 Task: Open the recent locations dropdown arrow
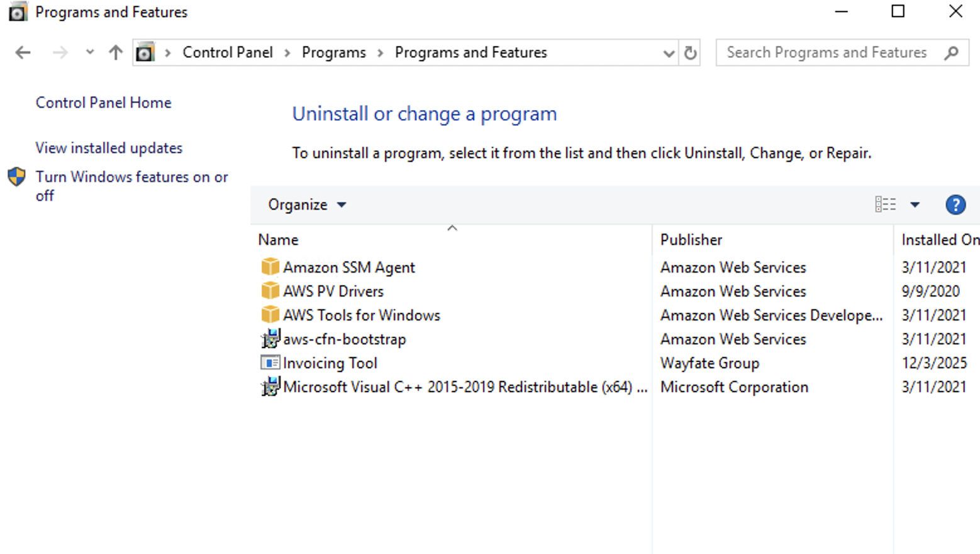[89, 53]
